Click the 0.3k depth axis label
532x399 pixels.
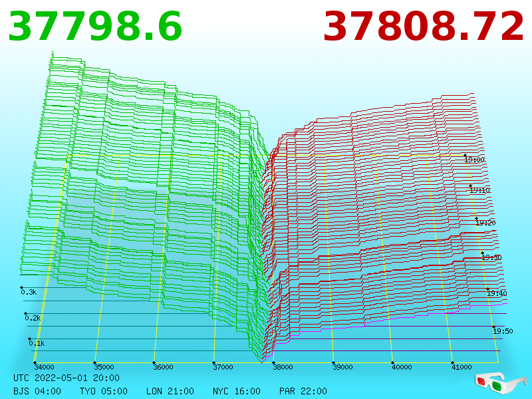pos(29,292)
